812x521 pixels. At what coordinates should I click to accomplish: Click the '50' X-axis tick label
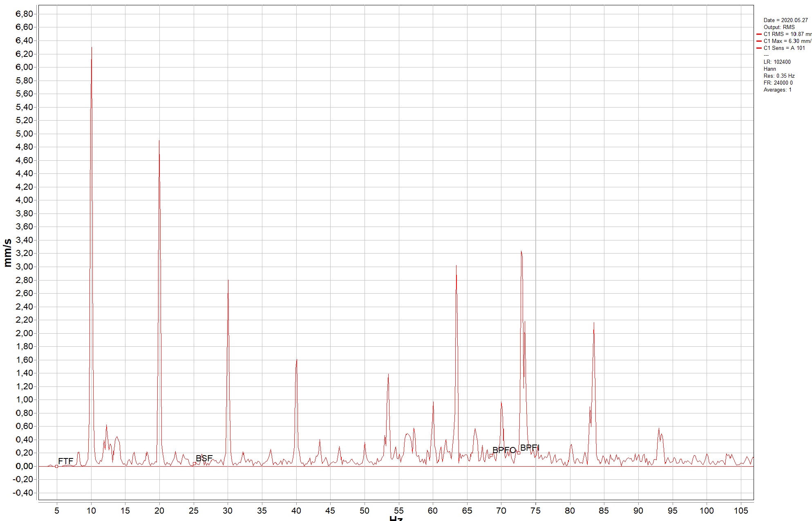[365, 510]
